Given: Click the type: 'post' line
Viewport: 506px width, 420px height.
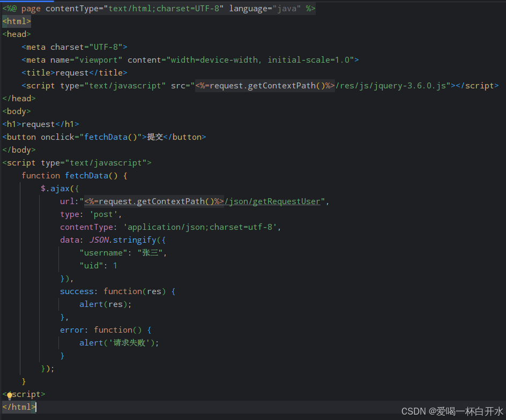Looking at the screenshot, I should 91,214.
